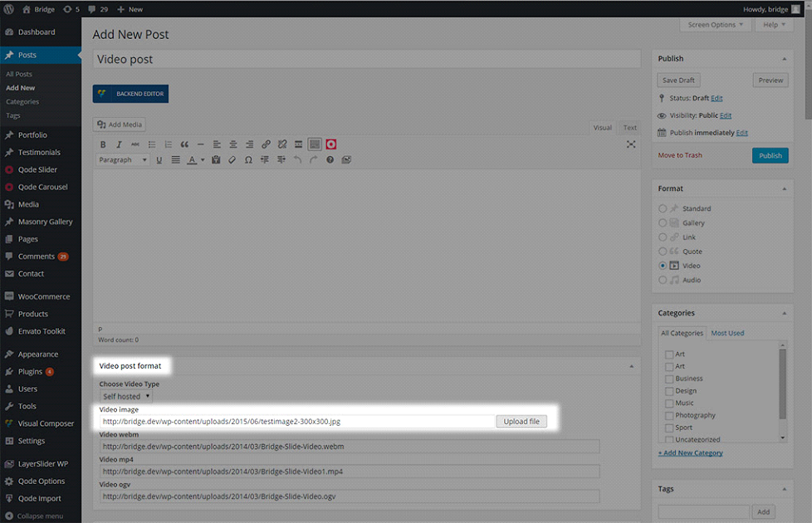Toggle distraction-free fullscreen writing mode
This screenshot has height=523, width=812.
coord(631,144)
